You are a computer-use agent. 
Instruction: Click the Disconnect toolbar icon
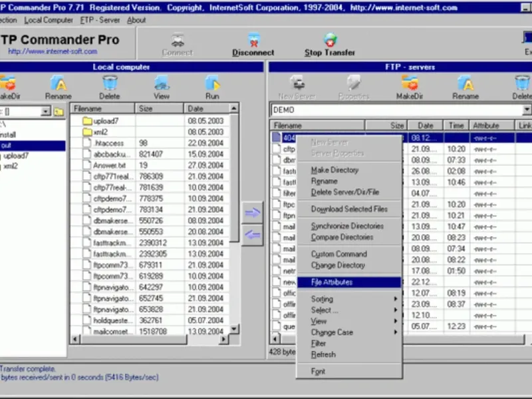(x=253, y=40)
